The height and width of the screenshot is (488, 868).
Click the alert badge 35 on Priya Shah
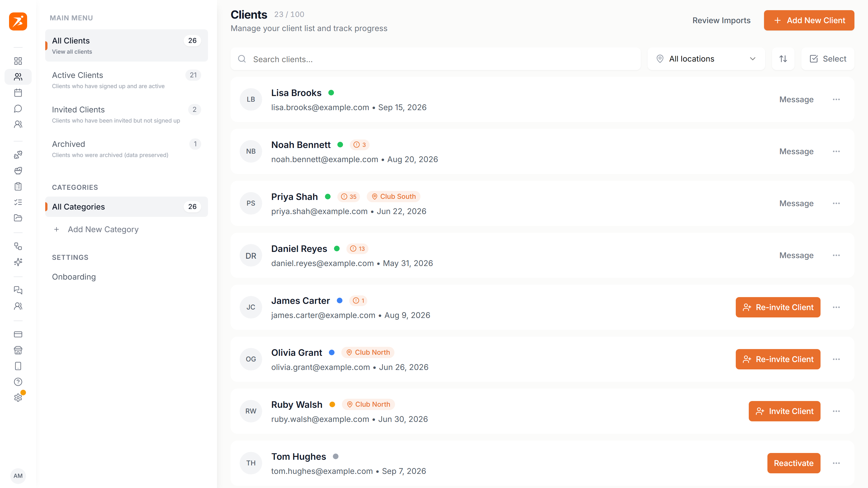(348, 197)
